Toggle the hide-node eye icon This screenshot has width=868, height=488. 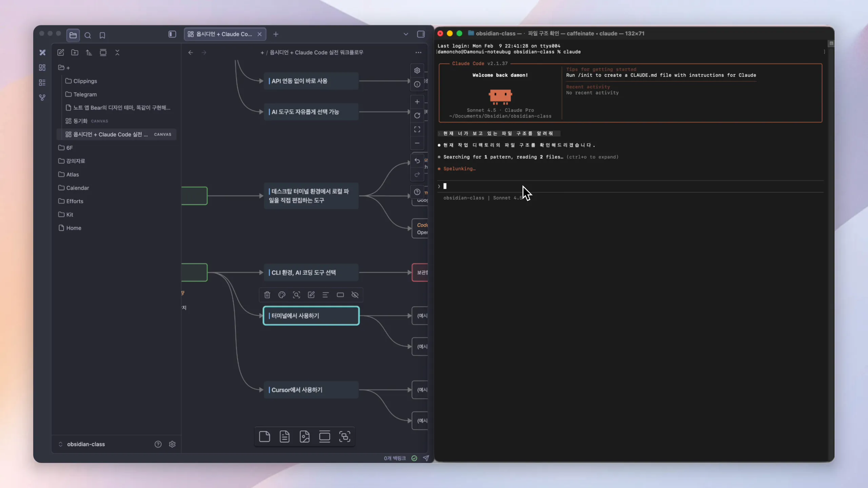click(x=355, y=295)
